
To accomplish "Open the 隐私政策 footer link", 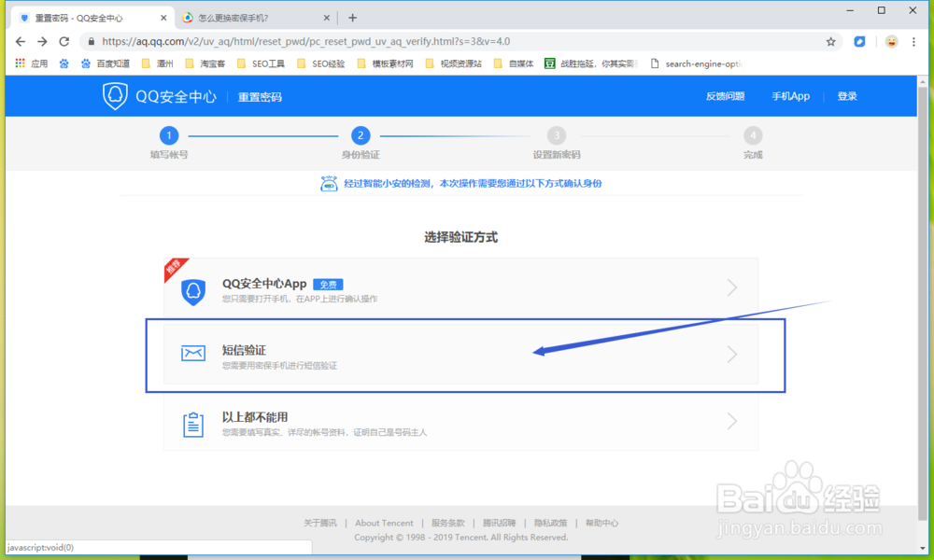I will (550, 523).
